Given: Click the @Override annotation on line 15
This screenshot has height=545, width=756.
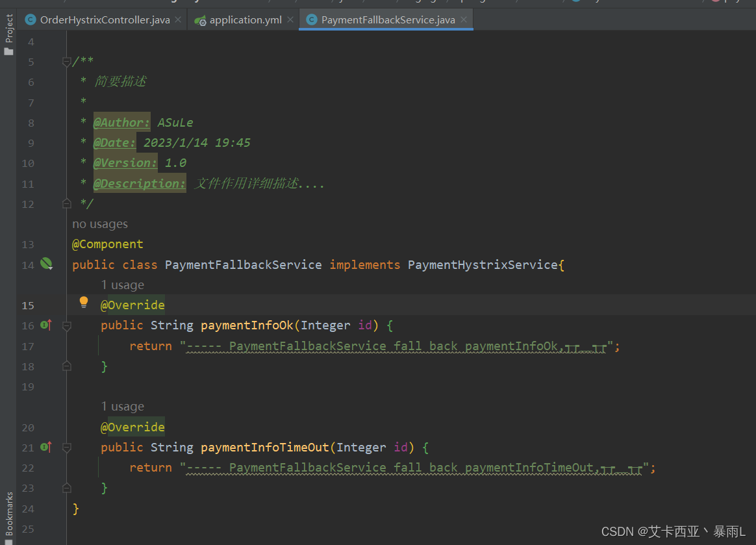Looking at the screenshot, I should tap(132, 305).
